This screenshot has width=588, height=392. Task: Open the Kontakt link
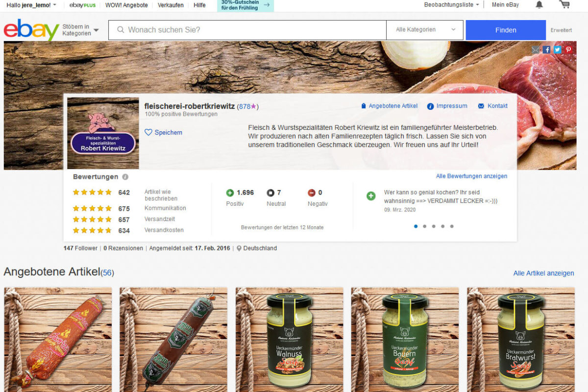click(497, 106)
